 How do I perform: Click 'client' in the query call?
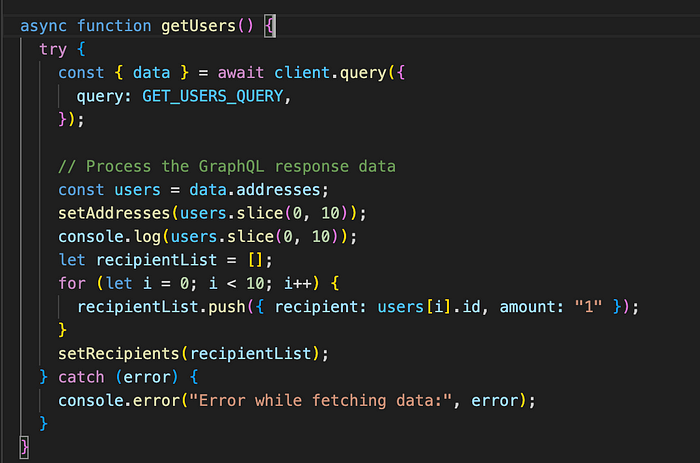point(302,72)
